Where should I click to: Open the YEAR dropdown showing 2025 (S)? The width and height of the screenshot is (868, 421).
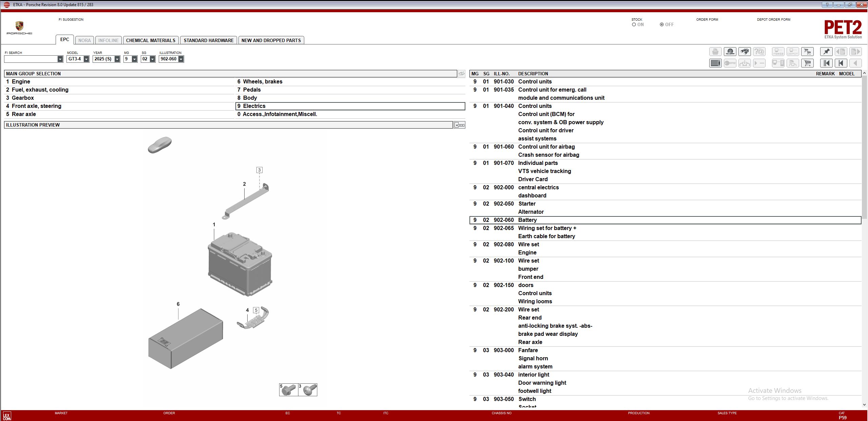(117, 59)
